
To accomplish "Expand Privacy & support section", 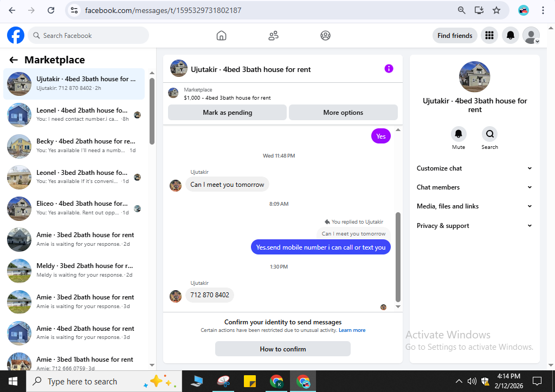I will pyautogui.click(x=474, y=226).
